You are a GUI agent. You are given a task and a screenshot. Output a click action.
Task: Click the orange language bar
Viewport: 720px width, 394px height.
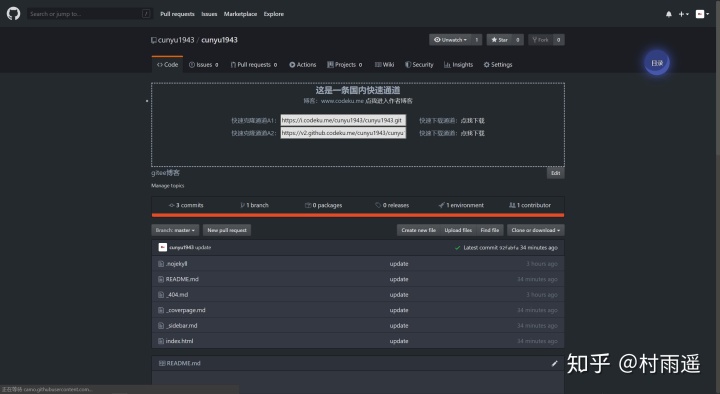tap(358, 215)
